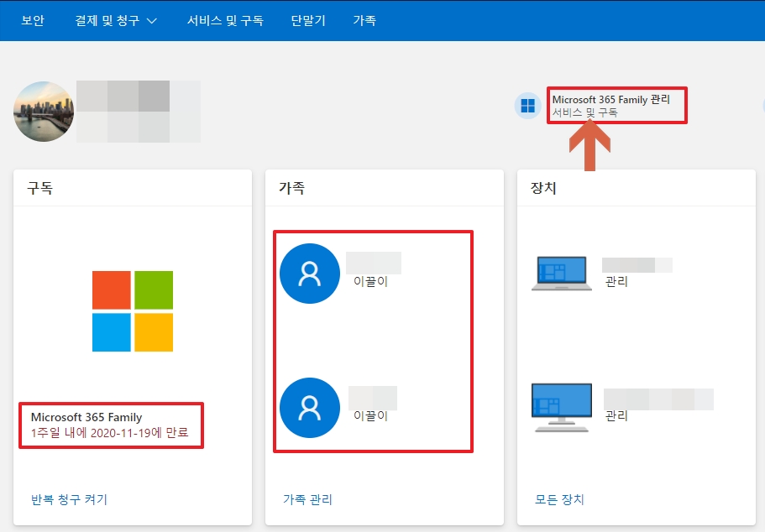This screenshot has height=532, width=765.
Task: Click 이끌이 label under first member
Action: (370, 281)
